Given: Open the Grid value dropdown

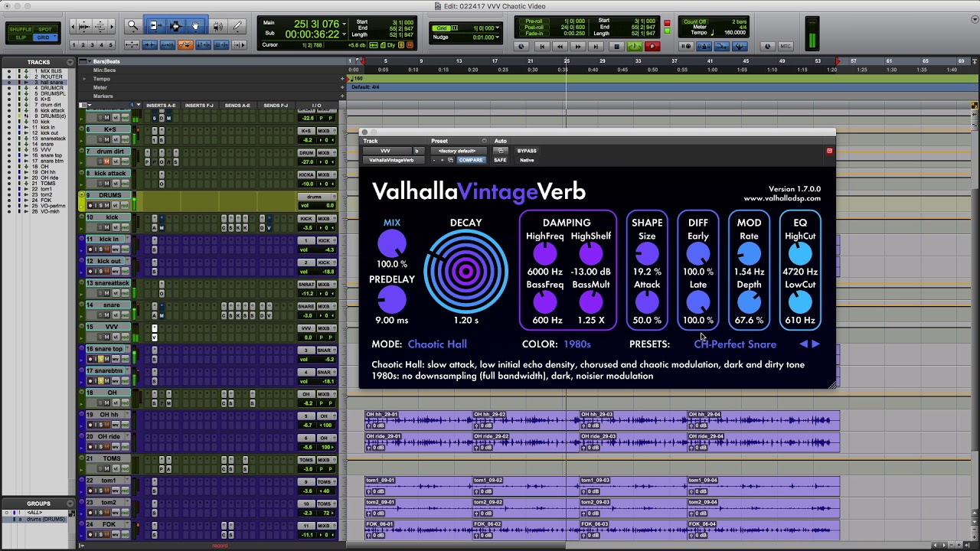Looking at the screenshot, I should click(497, 28).
